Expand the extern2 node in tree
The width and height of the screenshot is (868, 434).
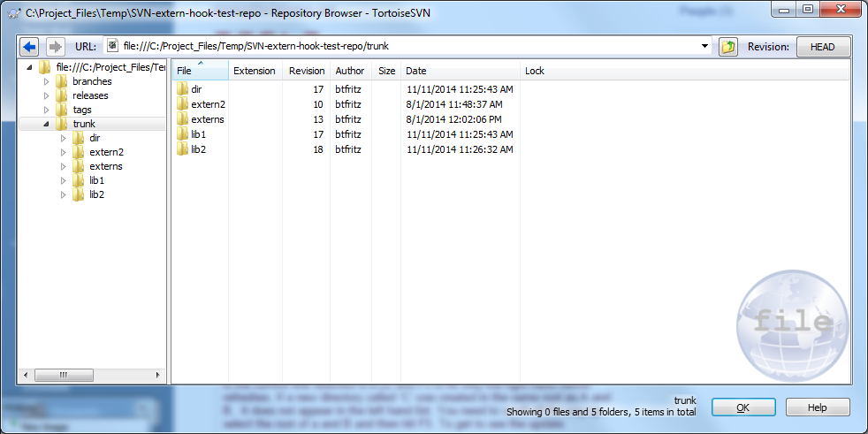click(63, 152)
